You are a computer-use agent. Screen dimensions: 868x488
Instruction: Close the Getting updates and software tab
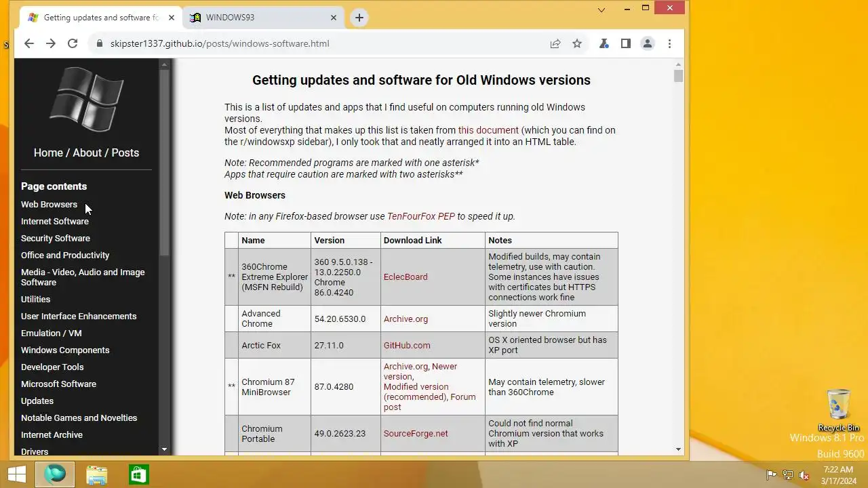pyautogui.click(x=171, y=18)
